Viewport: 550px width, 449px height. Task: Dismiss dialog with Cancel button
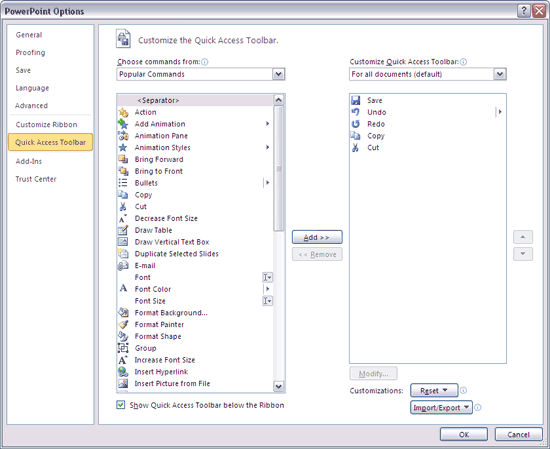pos(518,434)
